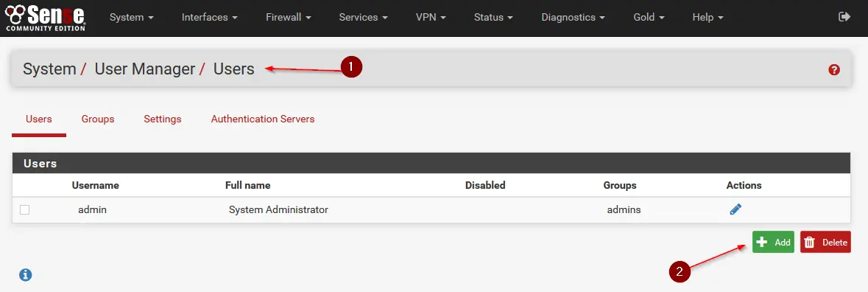Open the Firewall dropdown menu
Screen dimensions: 868x292
tap(288, 17)
